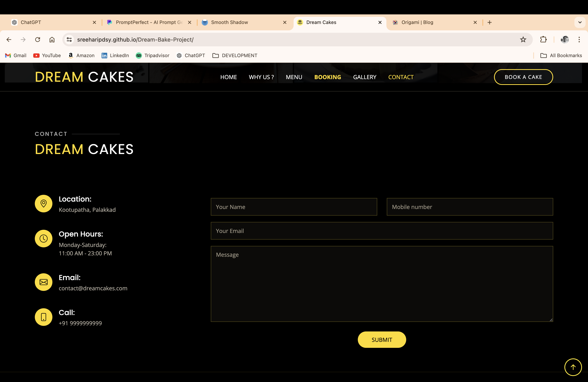Switch to the Smooth Shadow tab
Viewport: 588px width, 382px height.
pos(229,22)
